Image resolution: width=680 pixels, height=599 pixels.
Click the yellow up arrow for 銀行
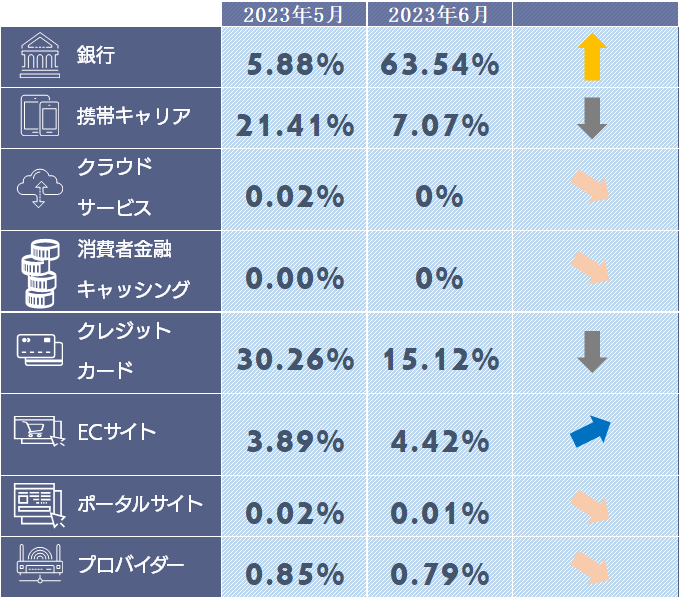pos(594,57)
